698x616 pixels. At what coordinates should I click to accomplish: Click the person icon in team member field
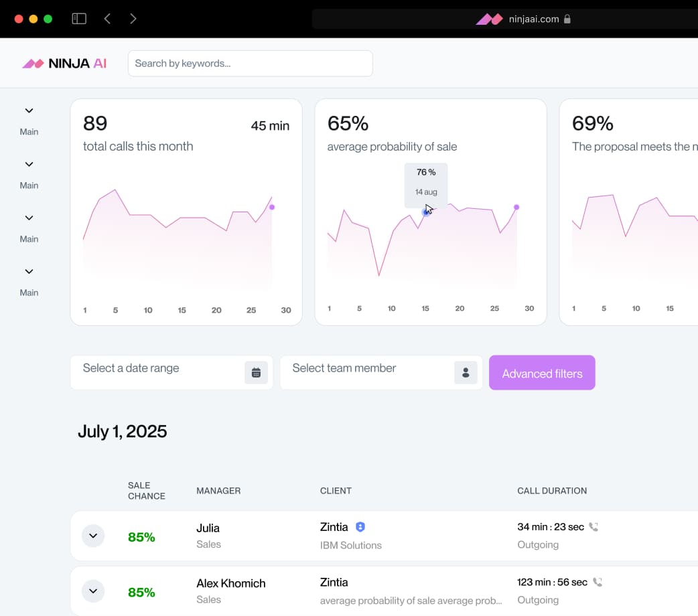pyautogui.click(x=466, y=373)
